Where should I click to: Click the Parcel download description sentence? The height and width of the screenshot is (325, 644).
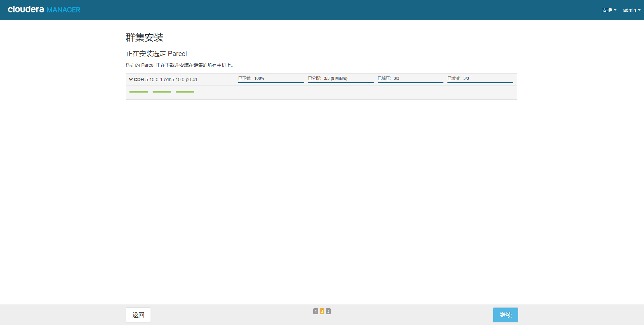click(179, 65)
